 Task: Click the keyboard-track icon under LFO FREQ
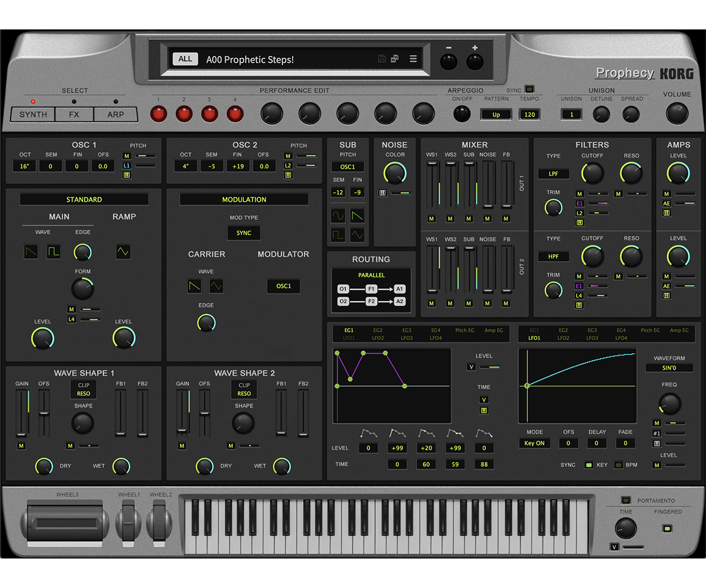click(x=657, y=443)
